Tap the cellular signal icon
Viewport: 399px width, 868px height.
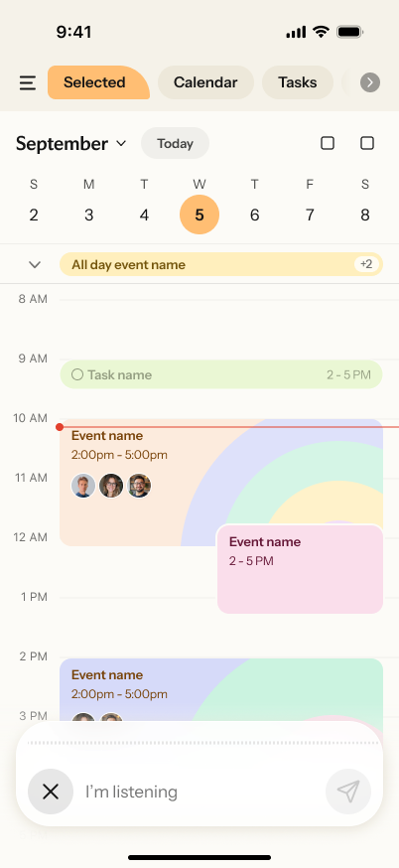(296, 33)
